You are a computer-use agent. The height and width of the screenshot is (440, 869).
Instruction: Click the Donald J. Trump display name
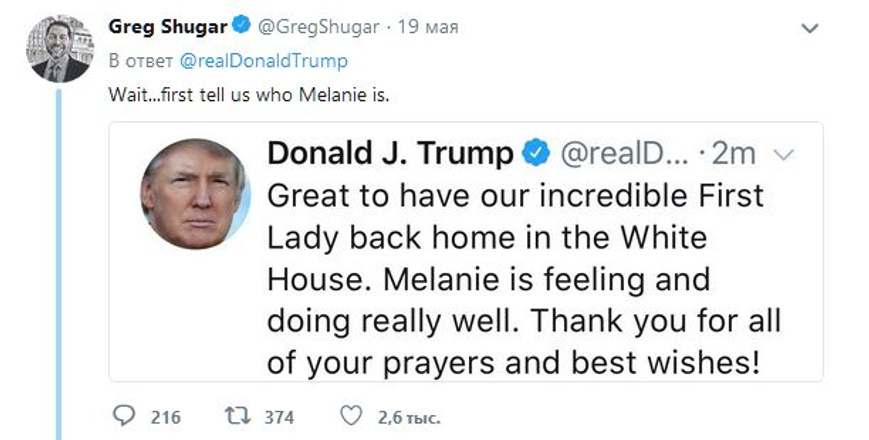pyautogui.click(x=391, y=154)
